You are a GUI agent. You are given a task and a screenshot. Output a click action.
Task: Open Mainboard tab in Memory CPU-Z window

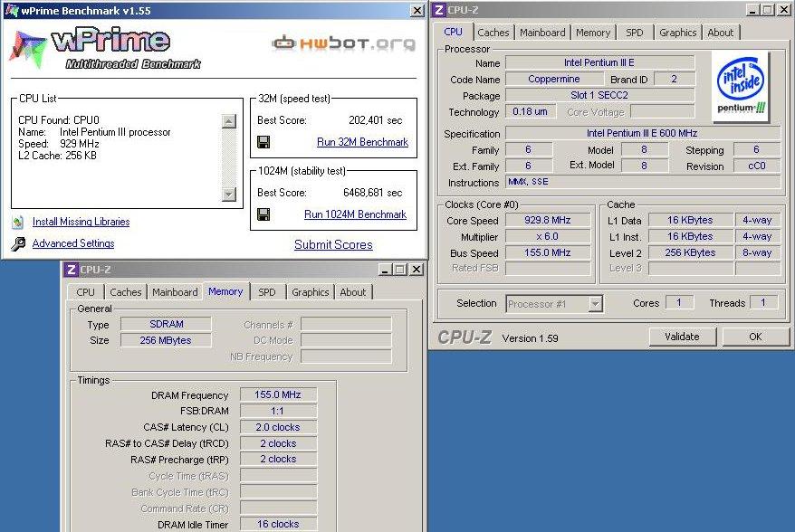pos(175,292)
